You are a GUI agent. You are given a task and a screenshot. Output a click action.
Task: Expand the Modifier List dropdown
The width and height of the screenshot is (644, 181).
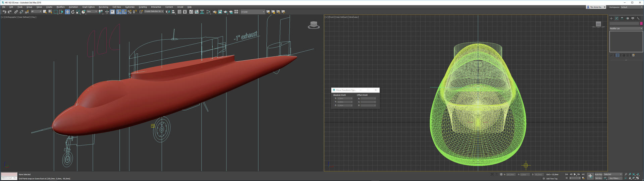(626, 28)
